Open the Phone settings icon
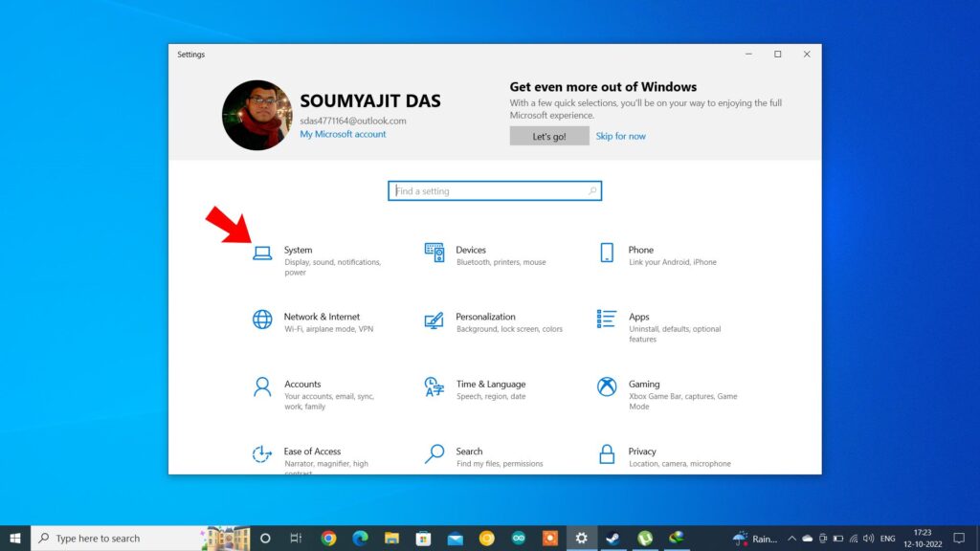This screenshot has height=551, width=980. pos(606,253)
